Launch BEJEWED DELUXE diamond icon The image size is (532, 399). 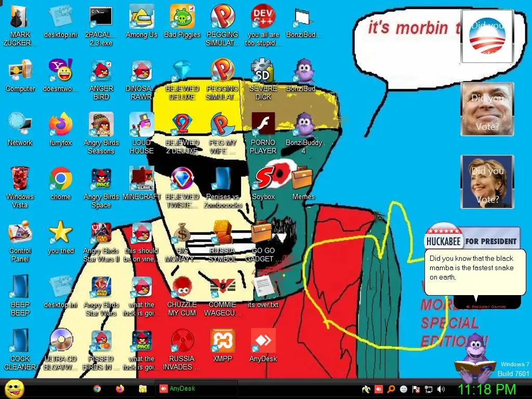182,71
